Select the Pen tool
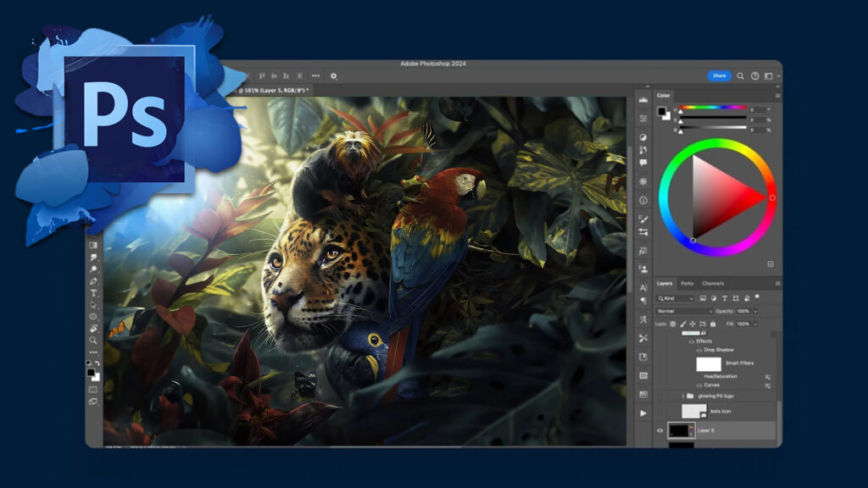Image resolution: width=868 pixels, height=488 pixels. point(93,281)
